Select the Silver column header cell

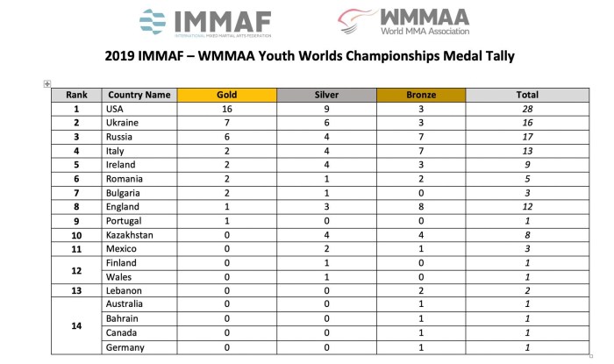tap(326, 95)
